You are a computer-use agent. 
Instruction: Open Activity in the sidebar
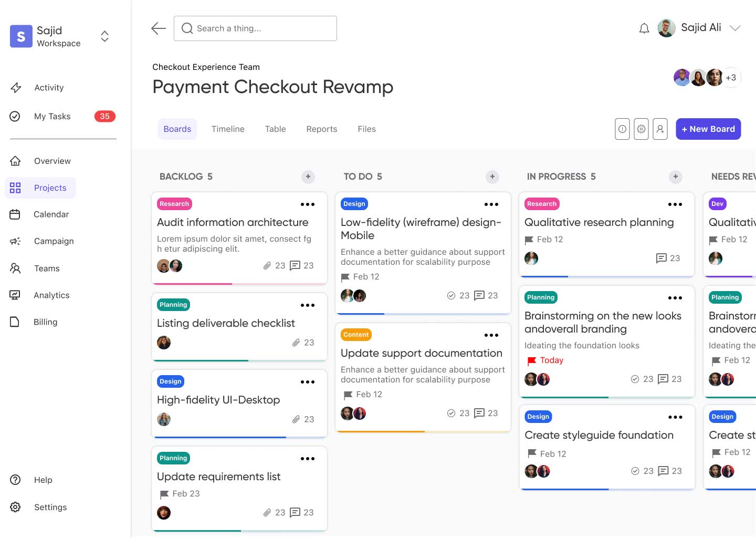[49, 88]
